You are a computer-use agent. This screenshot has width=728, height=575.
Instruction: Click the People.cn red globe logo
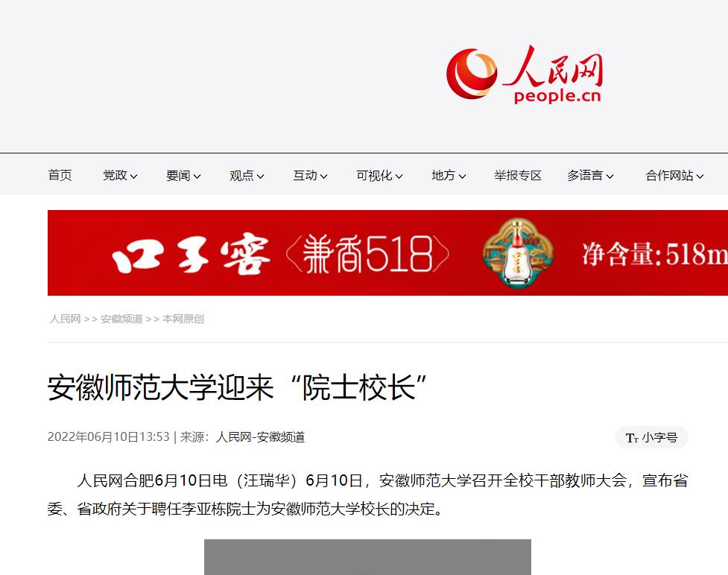coord(524,74)
